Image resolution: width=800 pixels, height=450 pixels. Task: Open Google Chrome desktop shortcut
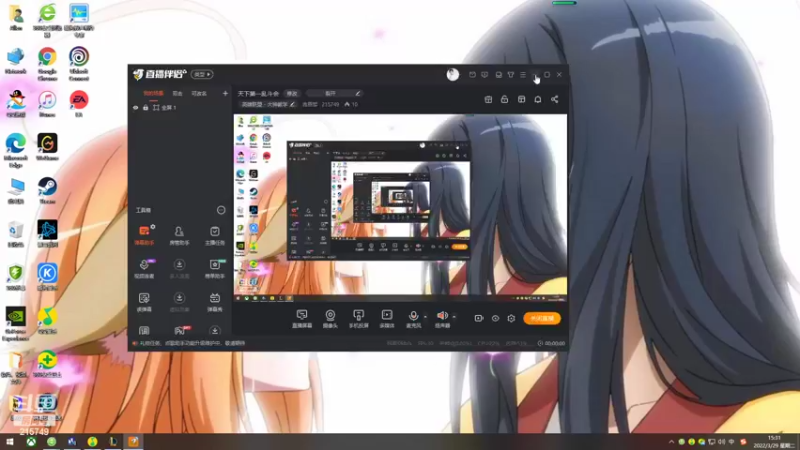click(x=47, y=64)
